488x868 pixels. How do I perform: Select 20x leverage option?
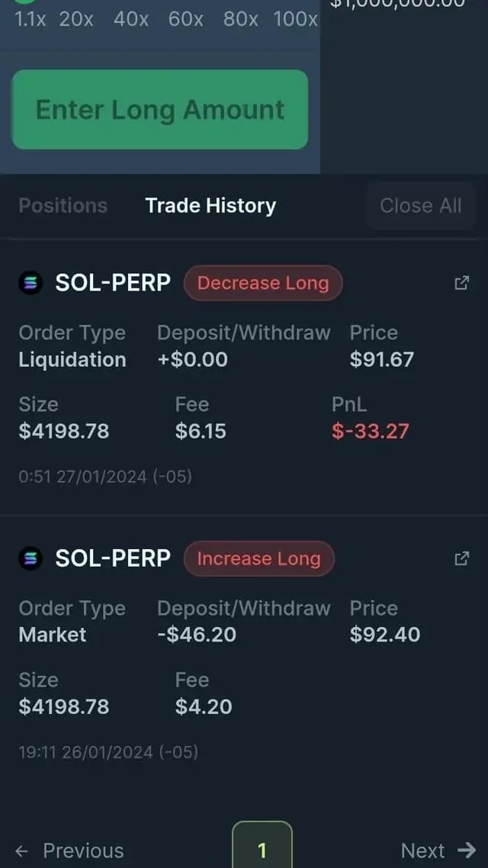coord(76,19)
